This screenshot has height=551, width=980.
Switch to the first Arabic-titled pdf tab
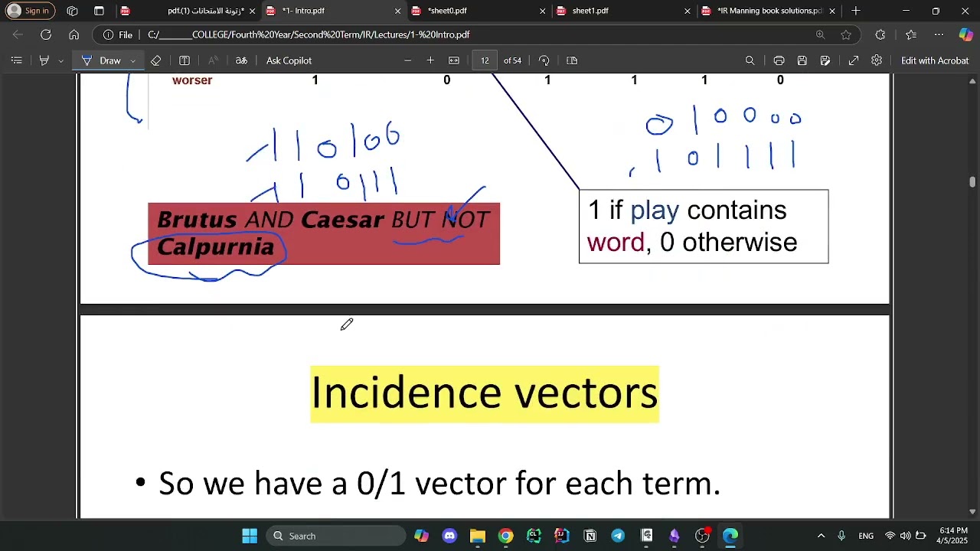(x=188, y=11)
